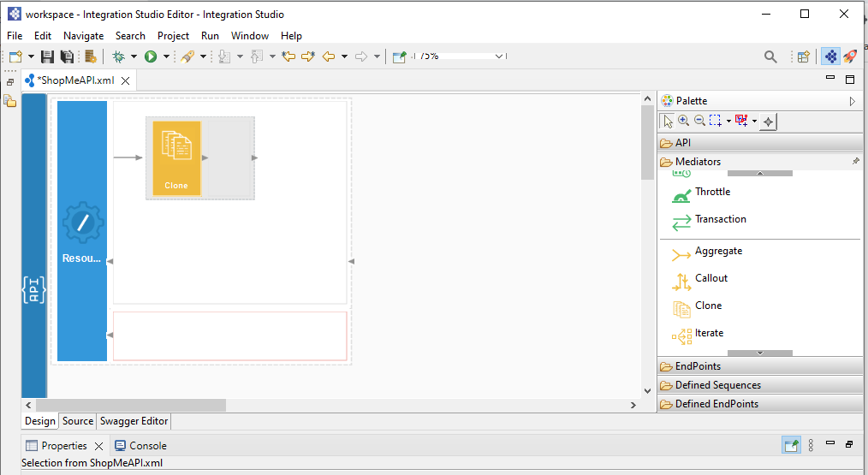Pin the Mediators drawer open
The width and height of the screenshot is (868, 475).
pyautogui.click(x=856, y=161)
